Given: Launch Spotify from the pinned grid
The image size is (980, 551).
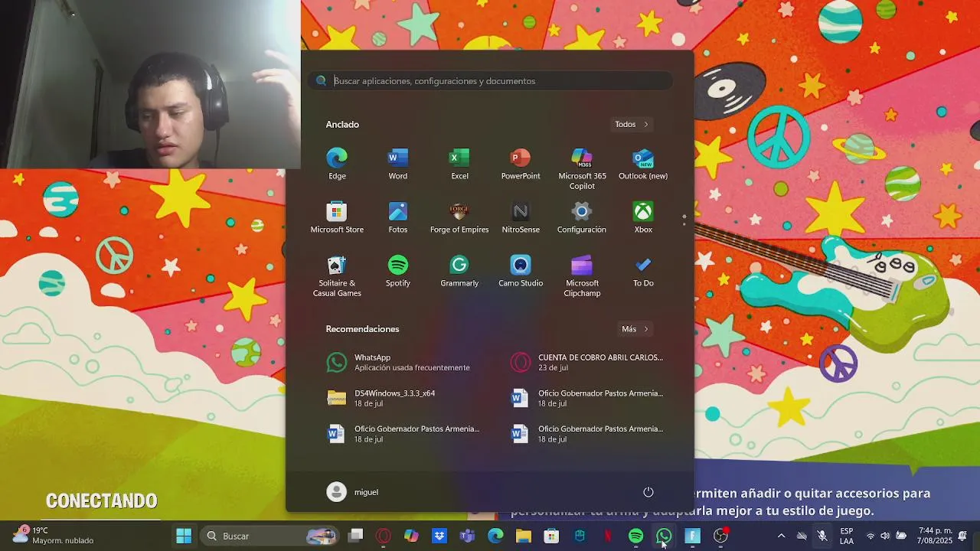Looking at the screenshot, I should (398, 272).
